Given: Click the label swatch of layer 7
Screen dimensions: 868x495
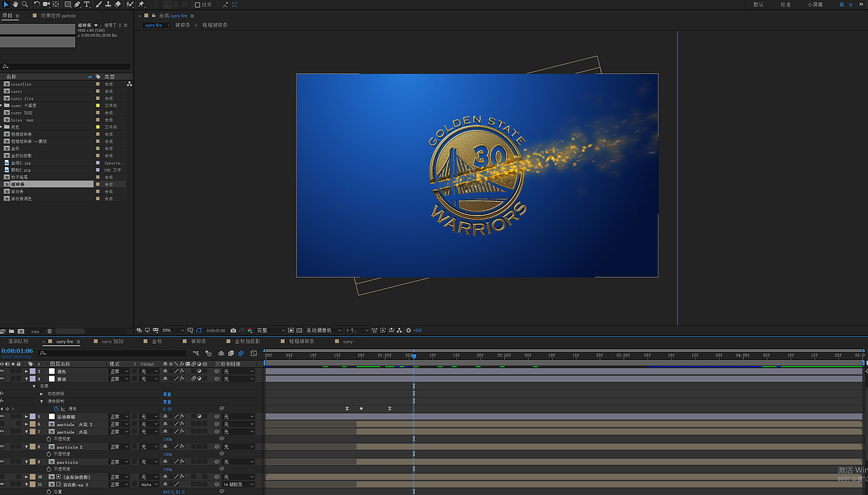Looking at the screenshot, I should coord(33,432).
